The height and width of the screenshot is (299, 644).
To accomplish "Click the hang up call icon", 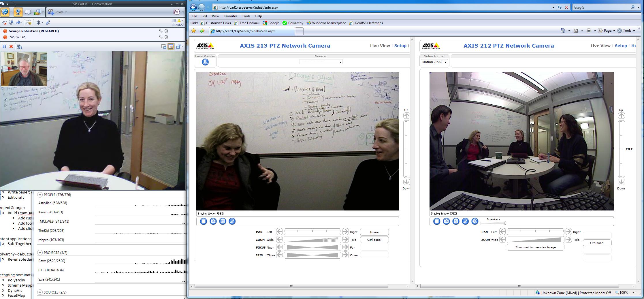I will pos(4,22).
